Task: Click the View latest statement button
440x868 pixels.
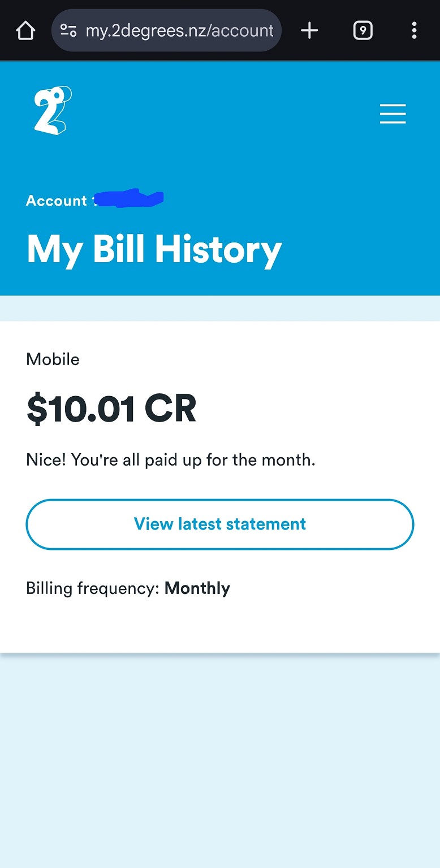Action: [x=220, y=524]
